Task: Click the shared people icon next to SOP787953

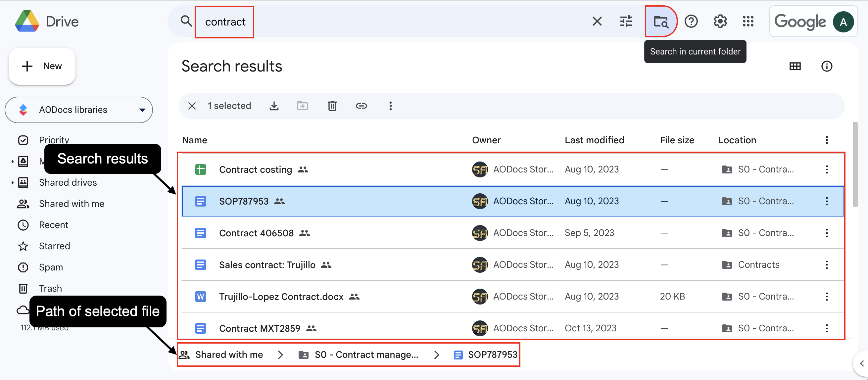Action: (x=279, y=201)
